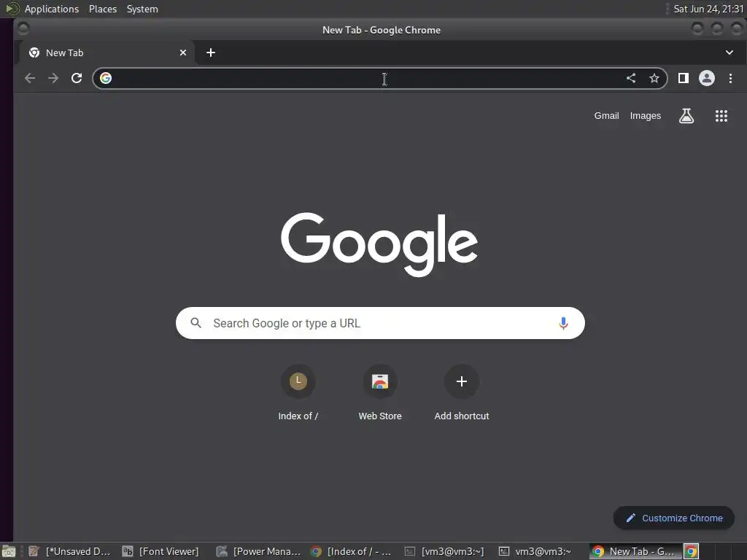This screenshot has width=747, height=560.
Task: Open the Places menu
Action: point(103,9)
